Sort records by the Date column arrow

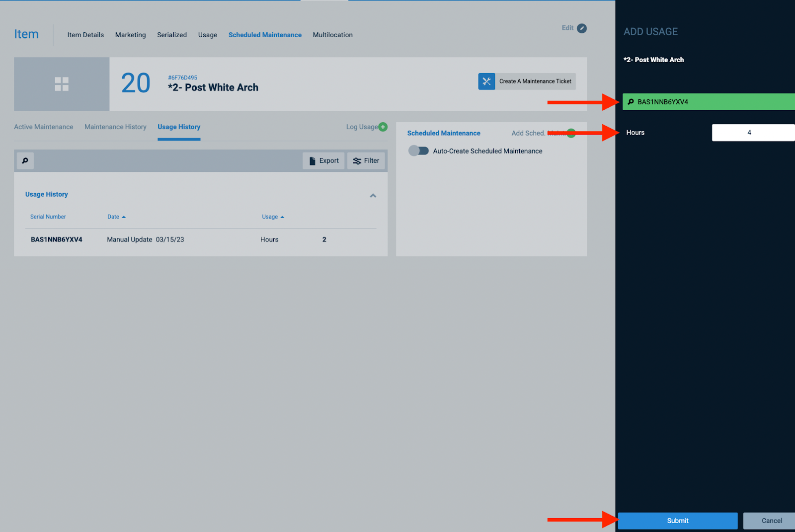[x=124, y=217]
